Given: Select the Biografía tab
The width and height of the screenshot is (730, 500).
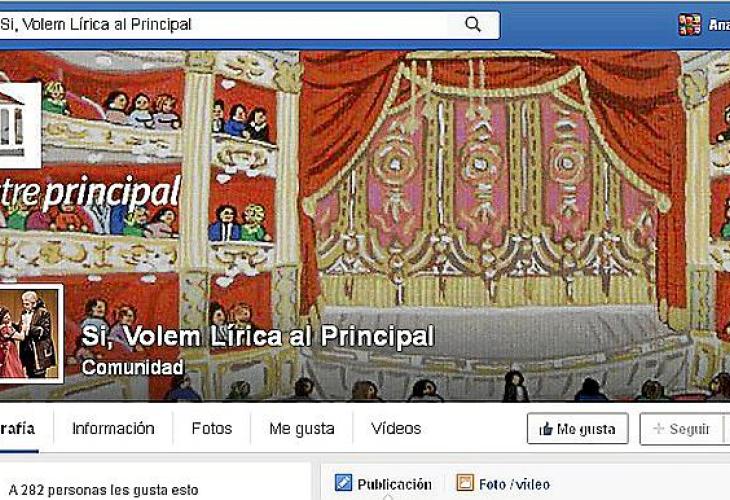Looking at the screenshot, I should point(19,429).
